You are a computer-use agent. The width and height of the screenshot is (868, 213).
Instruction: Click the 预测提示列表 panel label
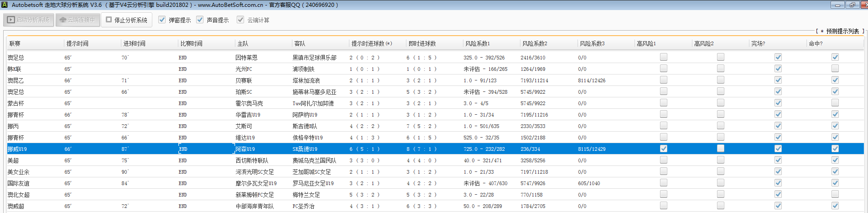click(842, 32)
